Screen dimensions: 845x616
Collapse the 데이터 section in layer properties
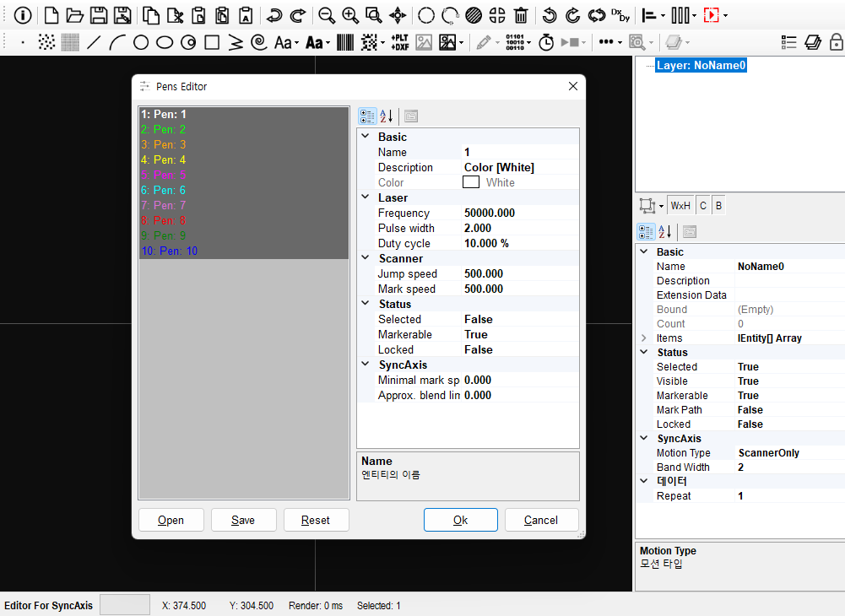tap(644, 481)
